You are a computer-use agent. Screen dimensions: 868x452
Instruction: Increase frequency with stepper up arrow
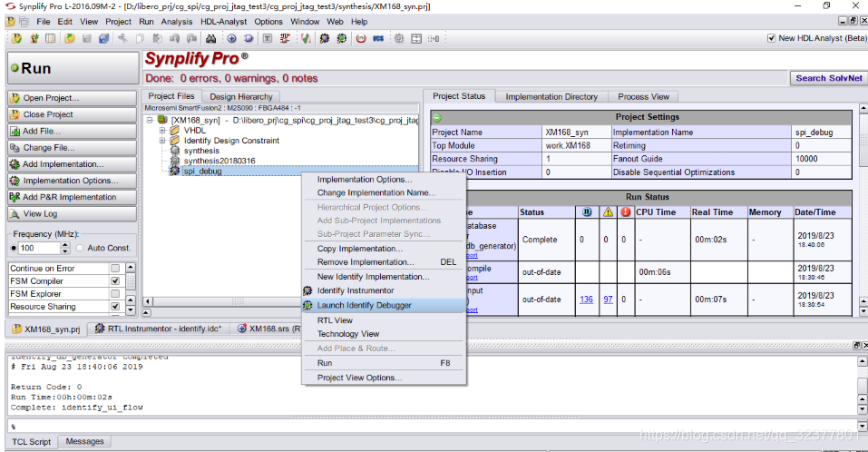[x=64, y=245]
